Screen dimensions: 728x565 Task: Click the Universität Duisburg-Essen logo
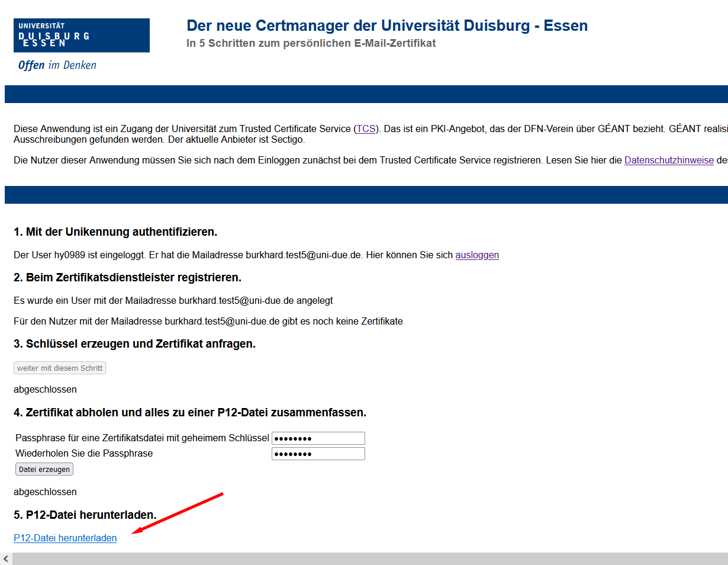point(82,36)
